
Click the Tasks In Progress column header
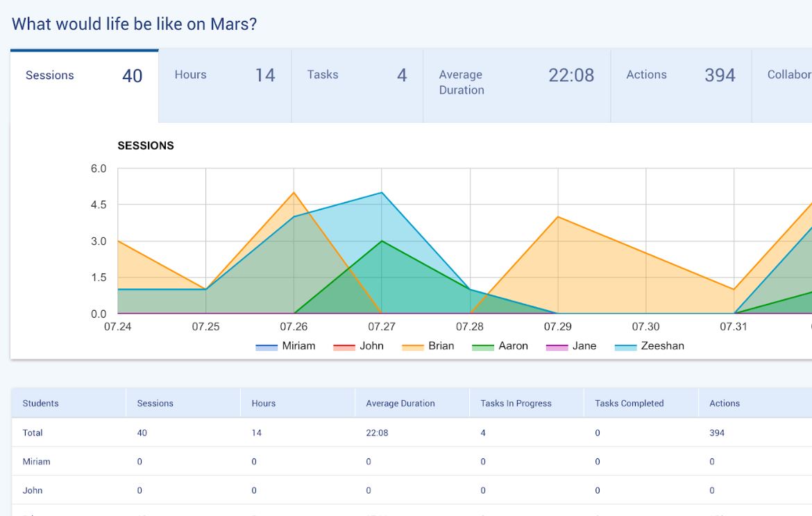point(516,404)
